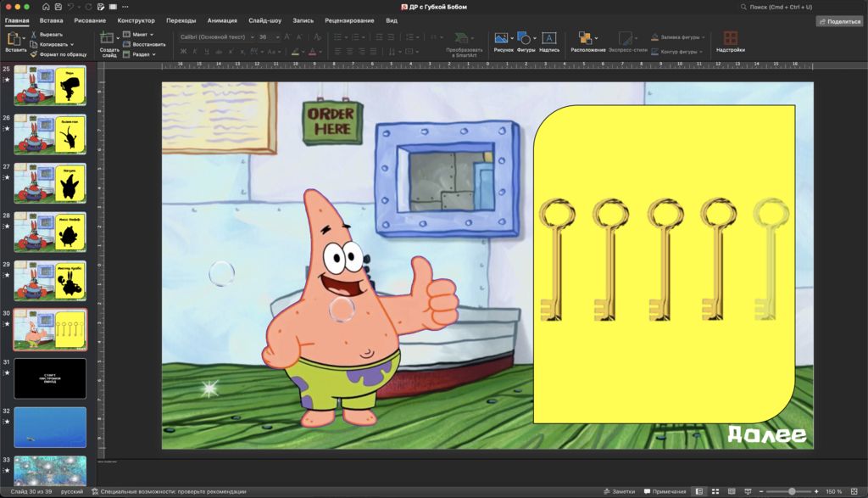This screenshot has height=498, width=868.
Task: Click the Redo icon in title bar
Action: (x=88, y=7)
